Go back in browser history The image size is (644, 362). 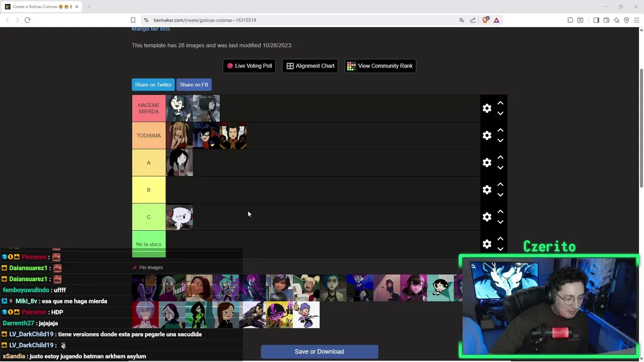[7, 20]
